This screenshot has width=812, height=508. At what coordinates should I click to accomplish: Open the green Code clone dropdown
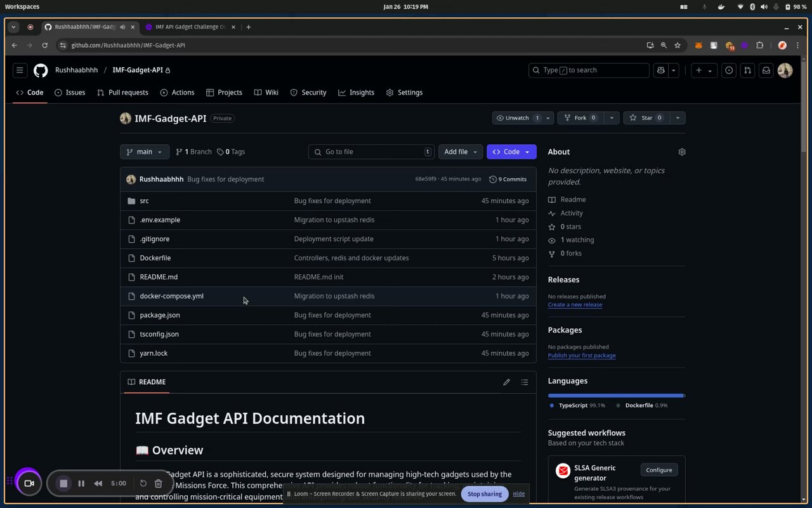pos(511,152)
